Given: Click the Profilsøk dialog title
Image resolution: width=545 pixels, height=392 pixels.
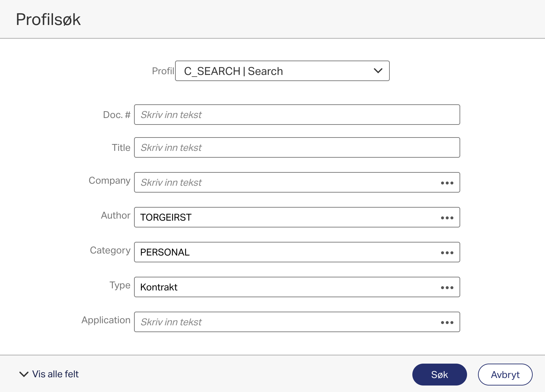Looking at the screenshot, I should [x=48, y=19].
